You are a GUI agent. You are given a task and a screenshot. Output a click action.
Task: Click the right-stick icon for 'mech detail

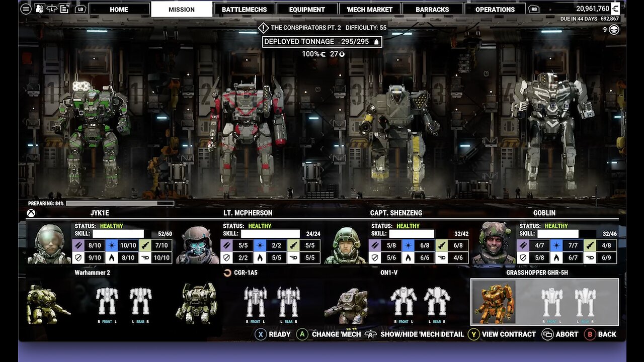point(371,334)
